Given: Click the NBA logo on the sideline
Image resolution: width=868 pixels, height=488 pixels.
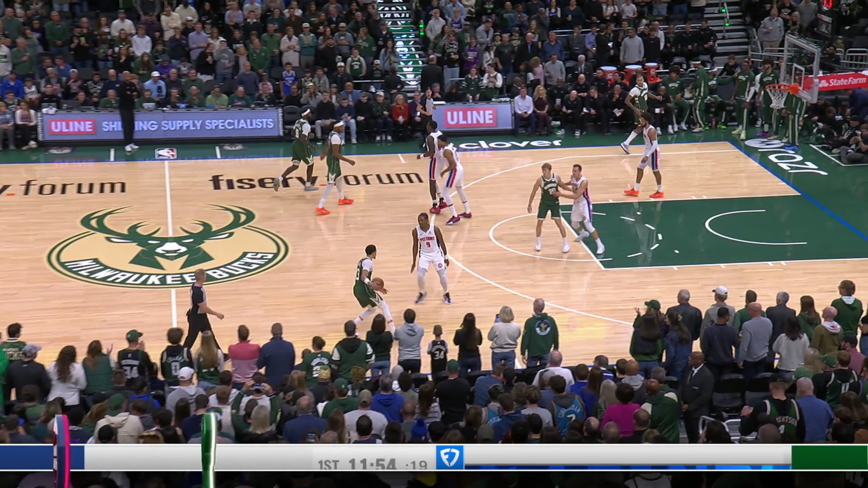Looking at the screenshot, I should [x=165, y=154].
